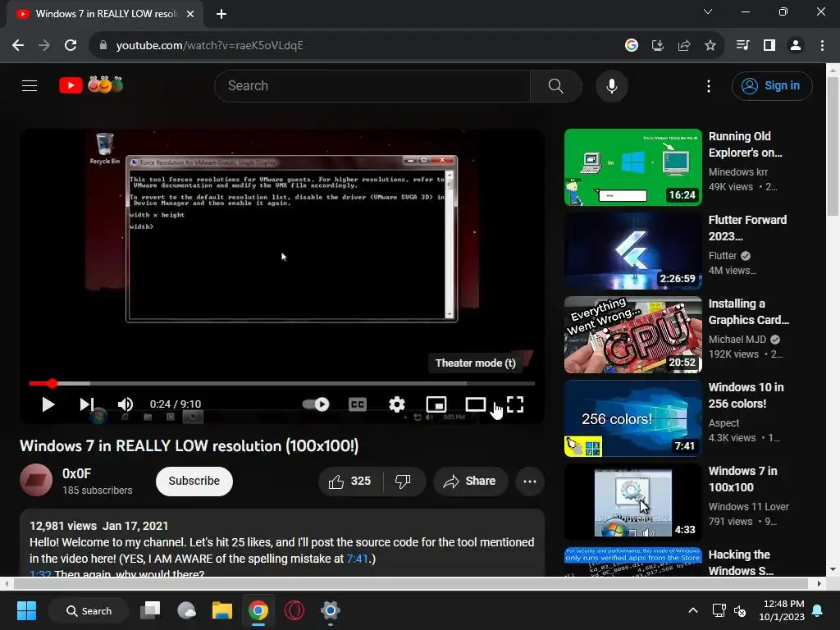Viewport: 840px width, 630px height.
Task: Open Chrome side panel
Action: pyautogui.click(x=769, y=46)
